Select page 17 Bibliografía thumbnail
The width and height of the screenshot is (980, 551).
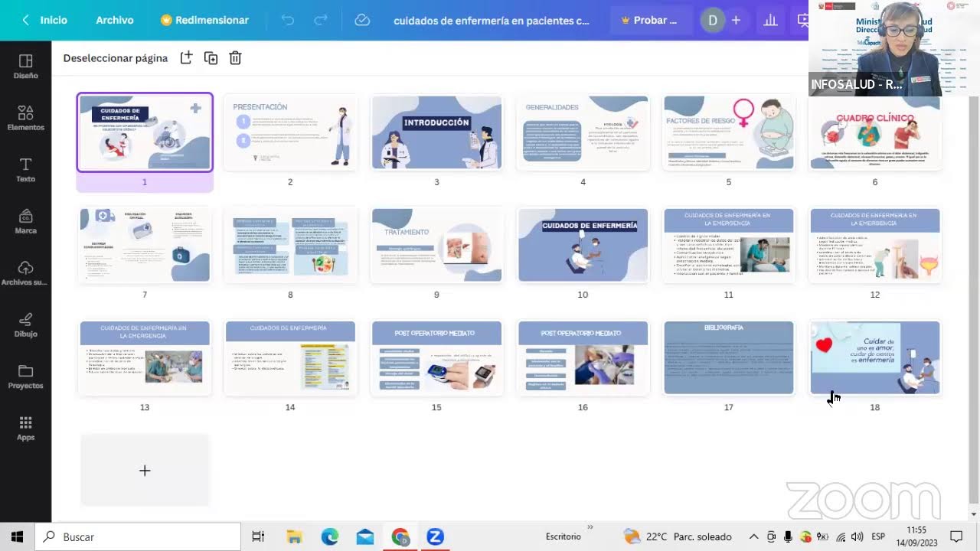729,357
